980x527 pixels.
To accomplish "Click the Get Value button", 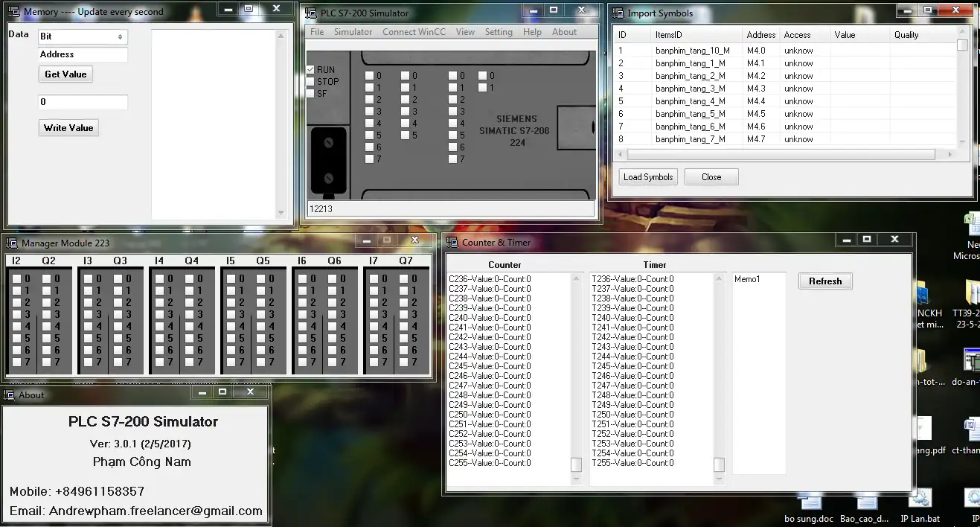I will tap(65, 74).
